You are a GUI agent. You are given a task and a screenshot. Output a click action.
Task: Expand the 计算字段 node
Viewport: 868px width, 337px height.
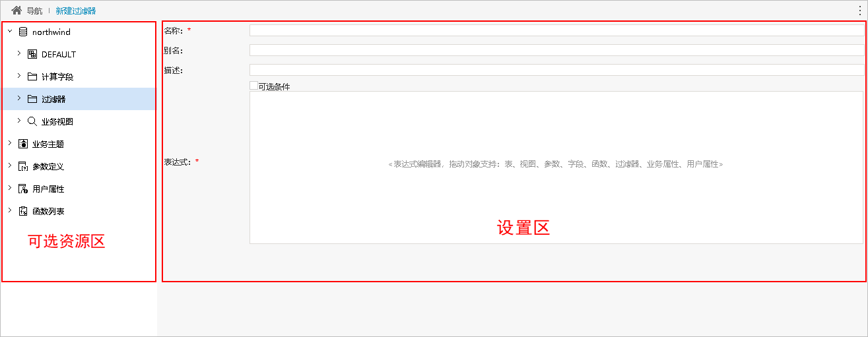tap(18, 76)
